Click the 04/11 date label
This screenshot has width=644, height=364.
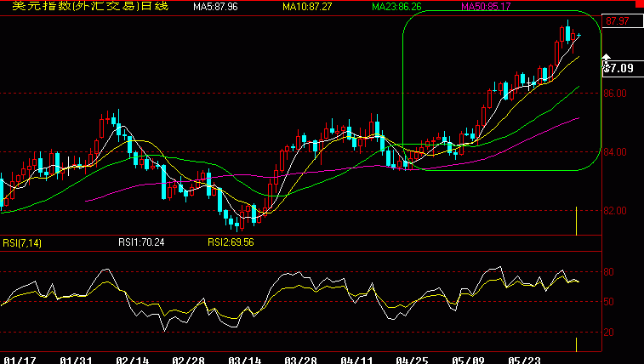356,361
